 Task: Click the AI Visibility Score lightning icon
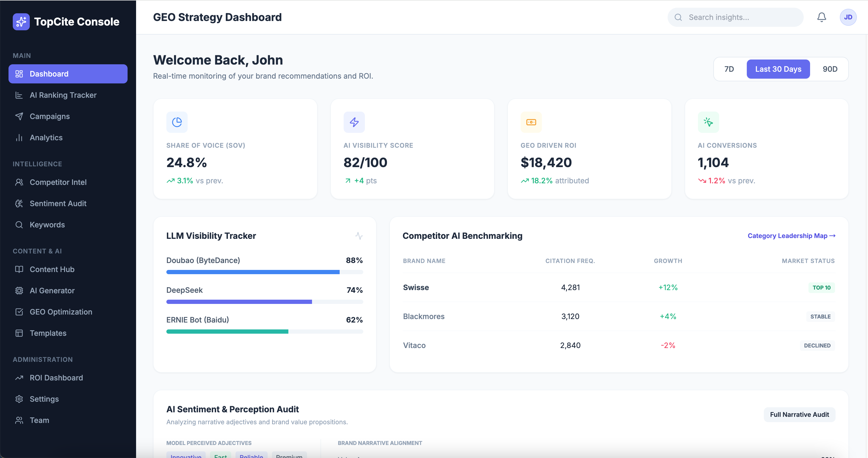(x=354, y=122)
